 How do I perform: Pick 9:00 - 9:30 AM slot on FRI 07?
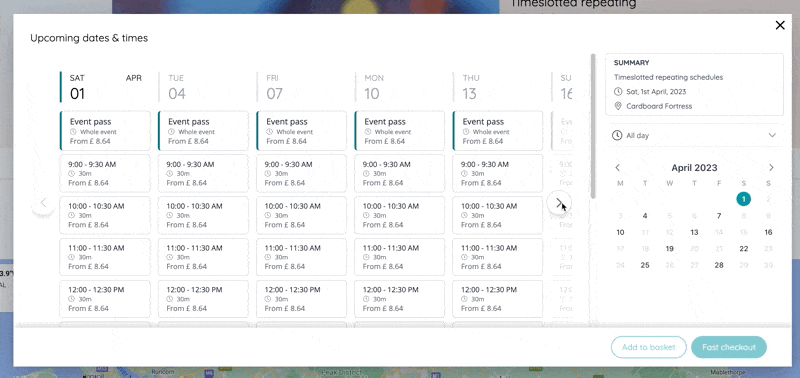pyautogui.click(x=302, y=173)
